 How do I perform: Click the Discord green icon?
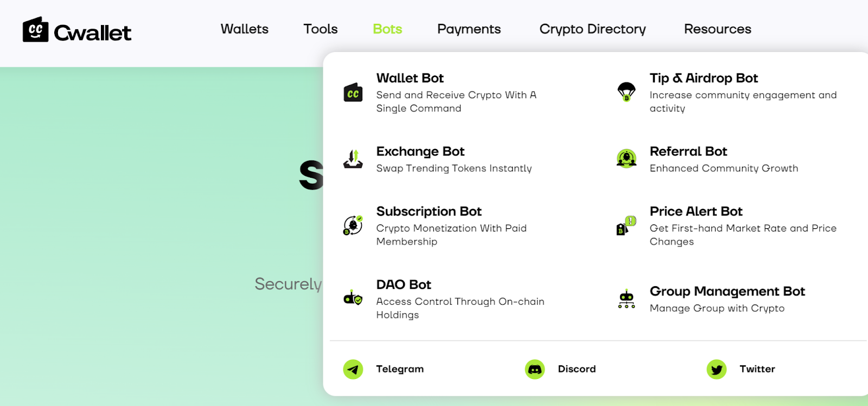pos(535,369)
